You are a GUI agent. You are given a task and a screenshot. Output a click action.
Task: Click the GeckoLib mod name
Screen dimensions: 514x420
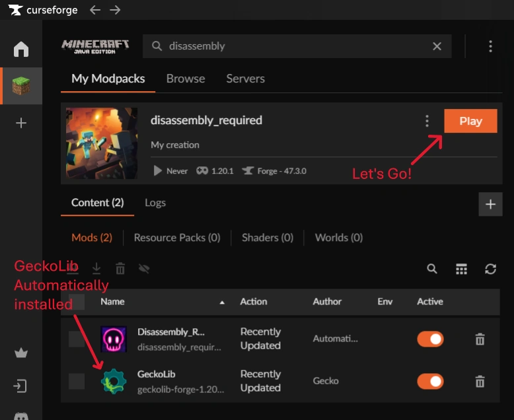157,374
